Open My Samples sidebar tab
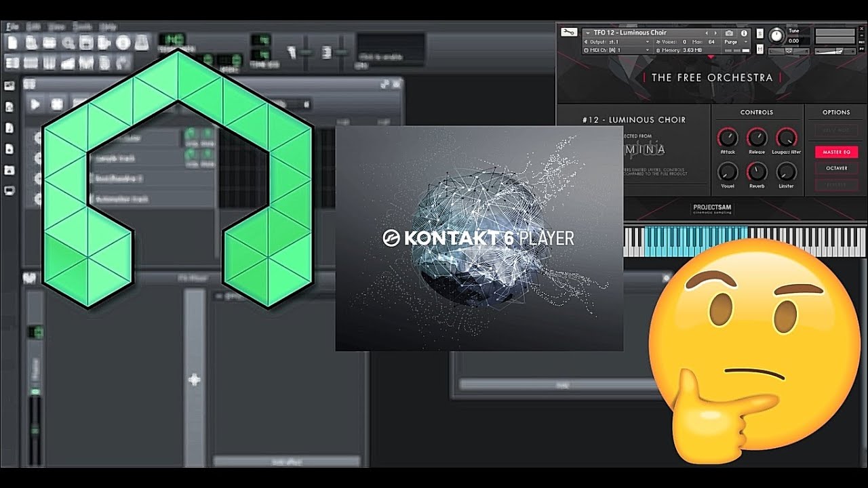The image size is (868, 488). 9,128
